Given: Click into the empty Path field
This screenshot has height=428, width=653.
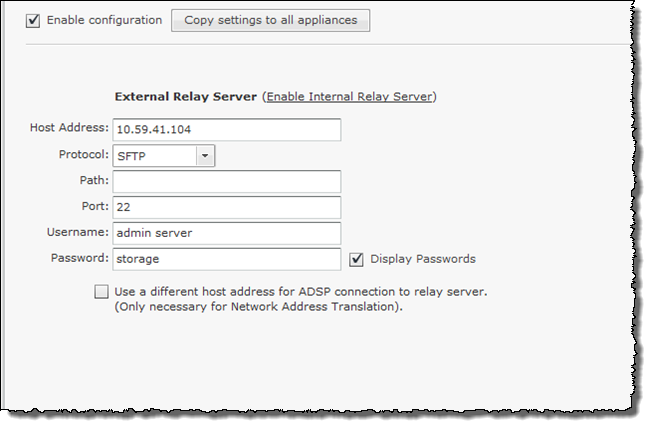Looking at the screenshot, I should click(227, 181).
